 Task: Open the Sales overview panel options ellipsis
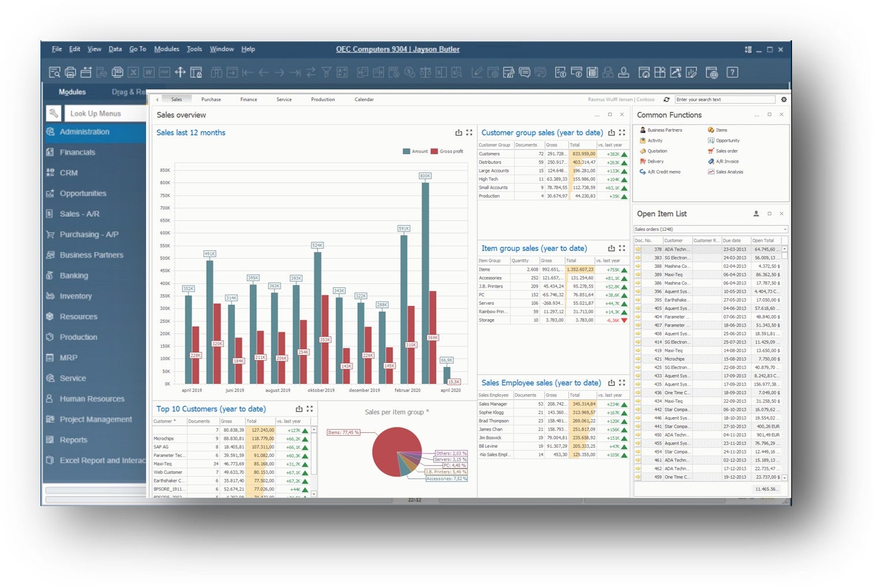[597, 115]
